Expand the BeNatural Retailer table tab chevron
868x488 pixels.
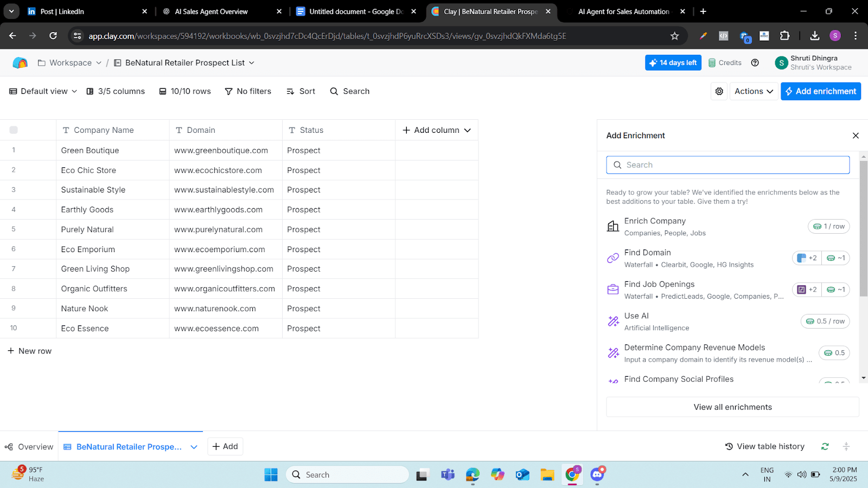194,447
